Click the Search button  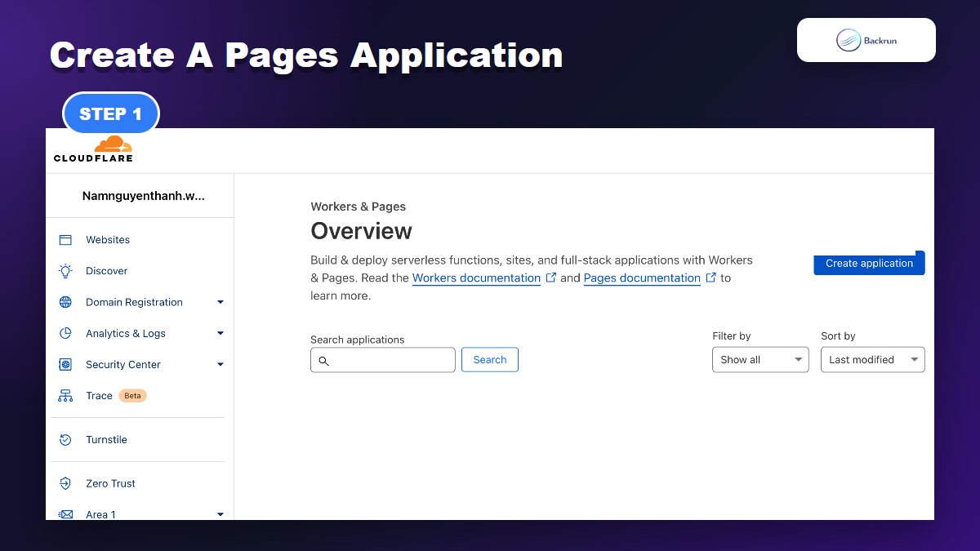tap(490, 360)
